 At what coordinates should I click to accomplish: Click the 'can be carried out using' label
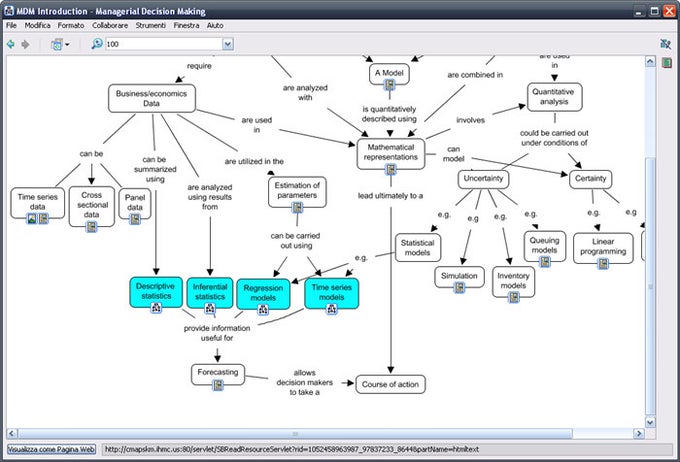point(295,240)
